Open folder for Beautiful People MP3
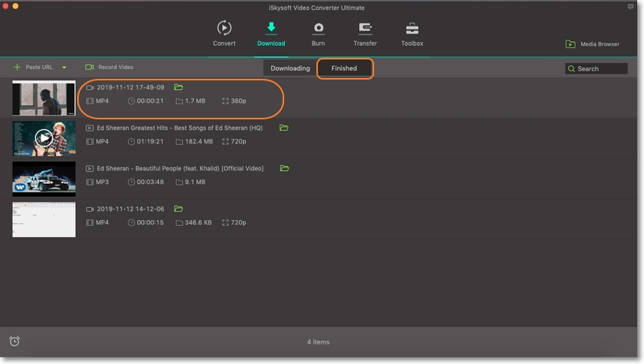Image resolution: width=644 pixels, height=364 pixels. pyautogui.click(x=284, y=168)
